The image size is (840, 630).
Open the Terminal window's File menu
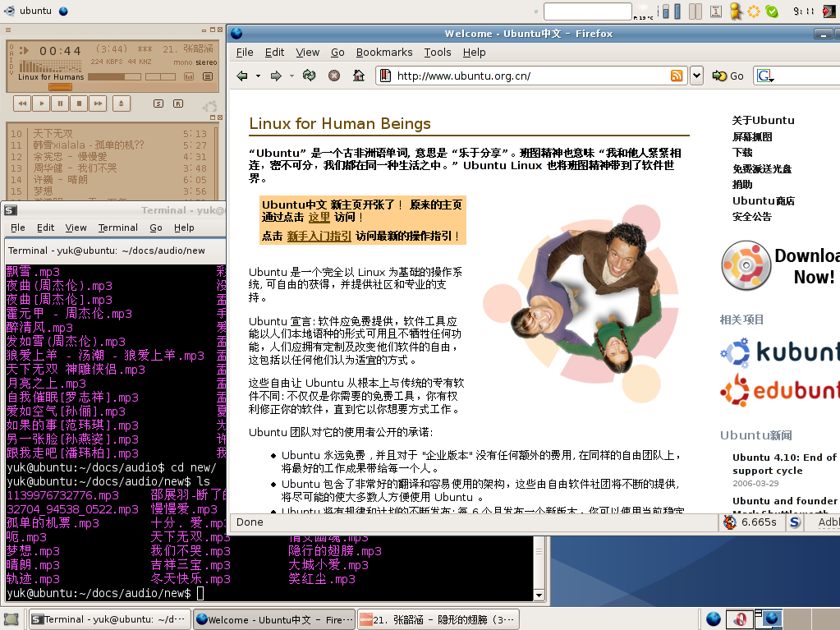(18, 228)
